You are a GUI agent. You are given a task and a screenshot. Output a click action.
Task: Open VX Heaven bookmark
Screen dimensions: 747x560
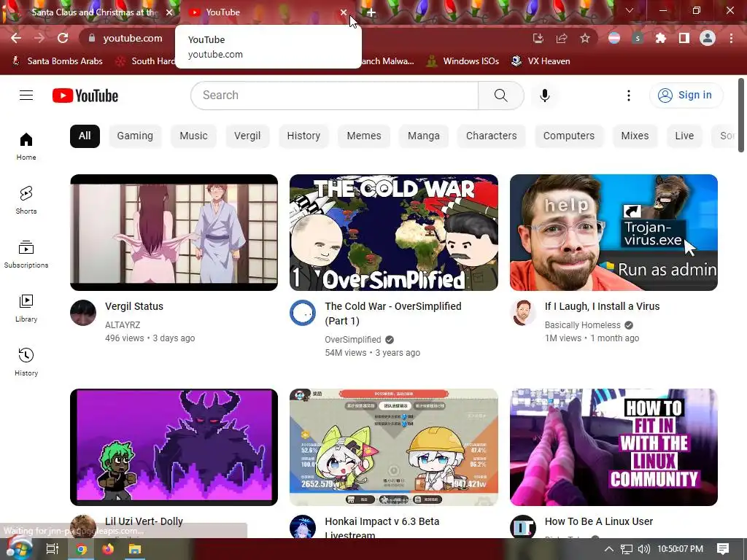pos(541,61)
